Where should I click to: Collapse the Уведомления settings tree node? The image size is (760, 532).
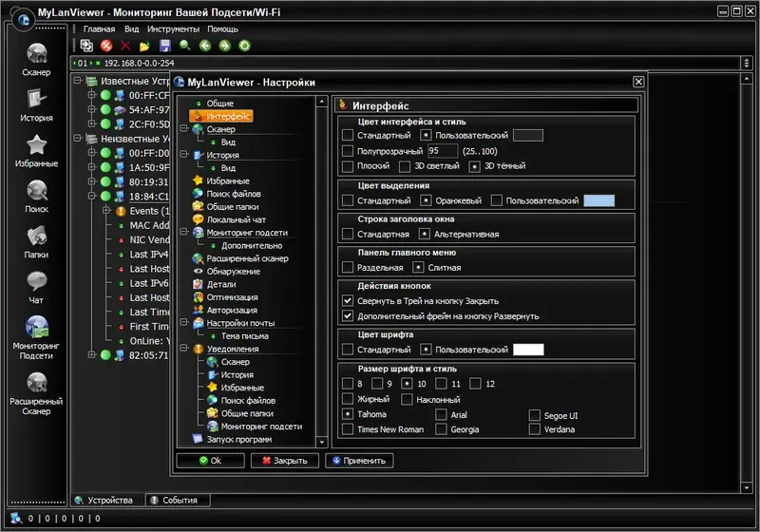pyautogui.click(x=184, y=349)
